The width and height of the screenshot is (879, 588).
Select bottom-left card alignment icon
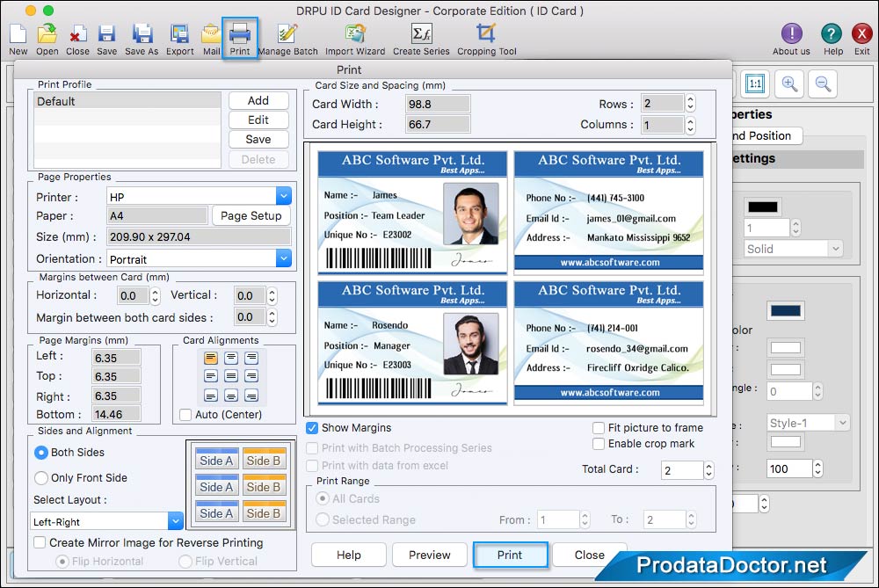211,396
